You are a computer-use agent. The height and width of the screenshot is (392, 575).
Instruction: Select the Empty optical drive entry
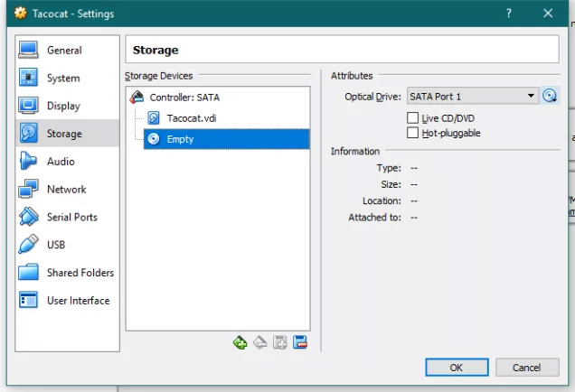tap(227, 139)
